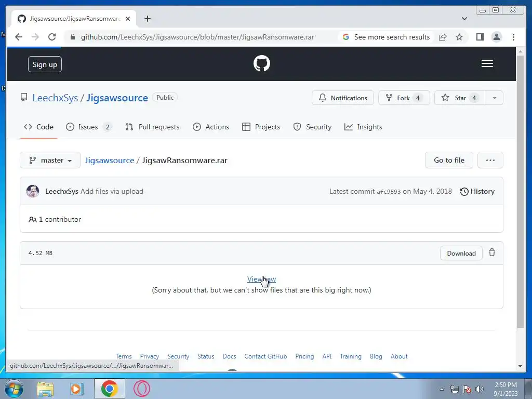The width and height of the screenshot is (532, 399).
Task: Open the Chrome three-dot menu
Action: coord(513,37)
